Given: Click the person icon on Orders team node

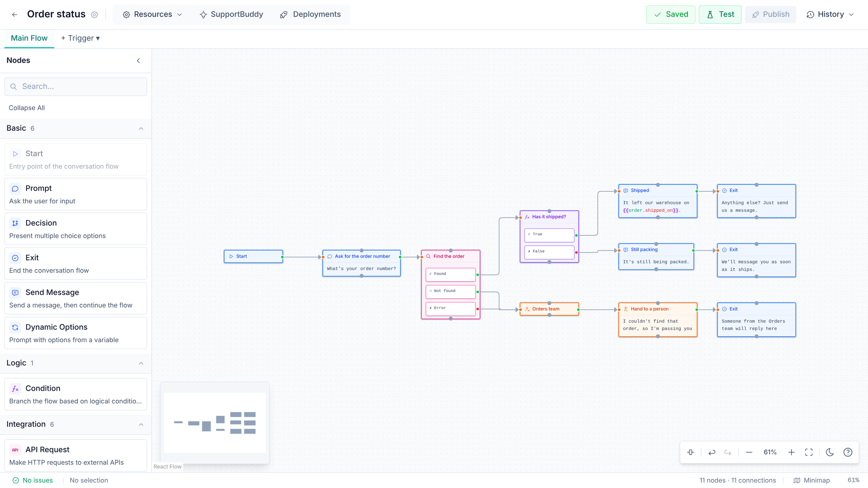Looking at the screenshot, I should (527, 309).
